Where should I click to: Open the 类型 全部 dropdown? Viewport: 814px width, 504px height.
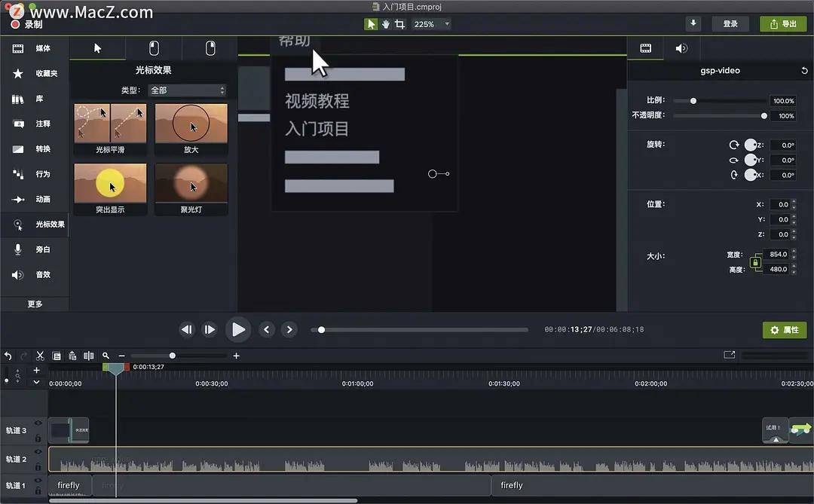(x=187, y=90)
